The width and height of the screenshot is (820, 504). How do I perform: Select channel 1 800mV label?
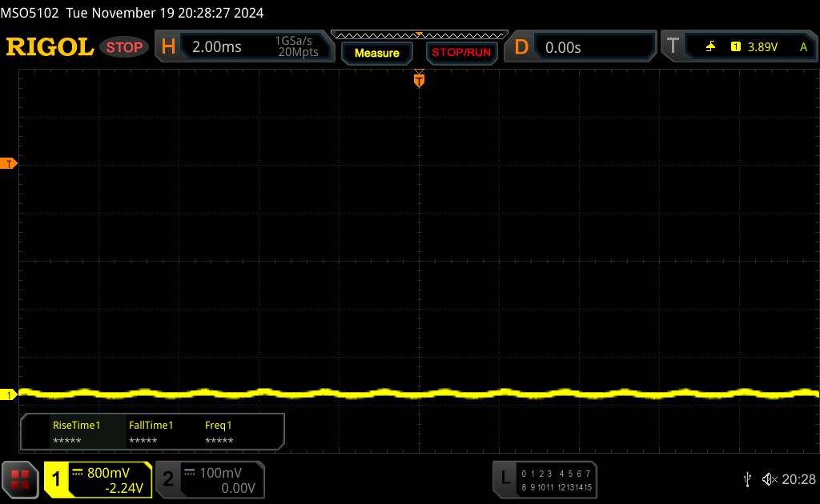pyautogui.click(x=108, y=473)
